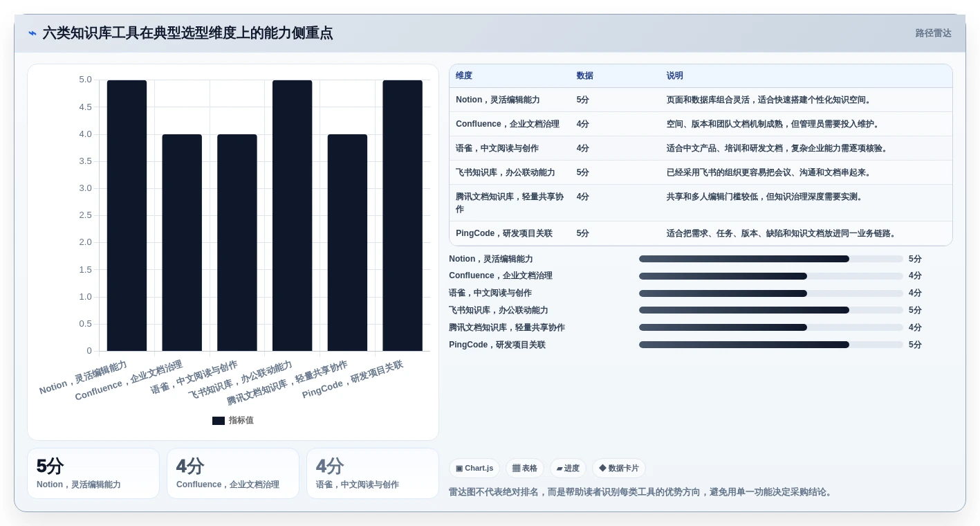Screen dimensions: 980x526
Task: Click the PingCode x-axis label under chart
Action: coord(353,379)
